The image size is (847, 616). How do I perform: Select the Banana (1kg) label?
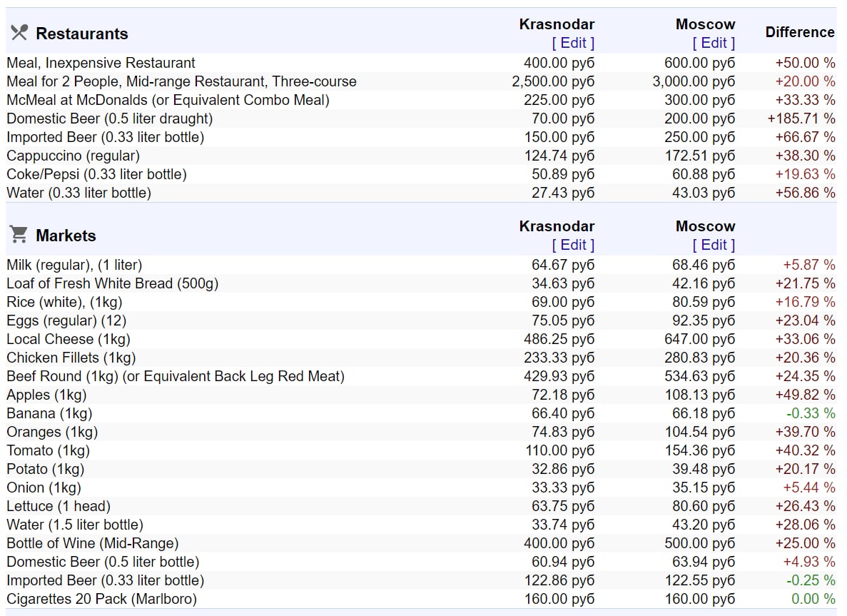[x=50, y=413]
